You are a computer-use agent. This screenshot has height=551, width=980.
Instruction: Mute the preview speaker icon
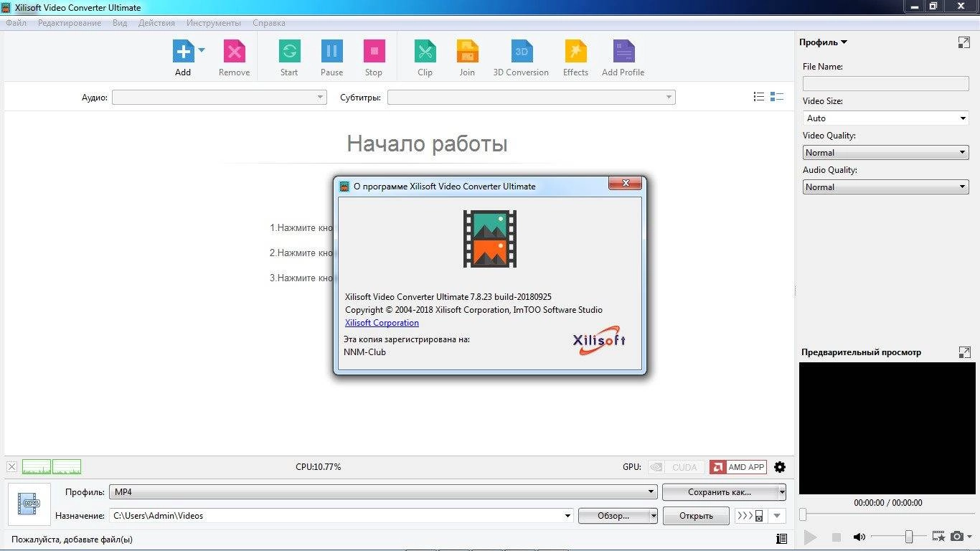tap(859, 537)
